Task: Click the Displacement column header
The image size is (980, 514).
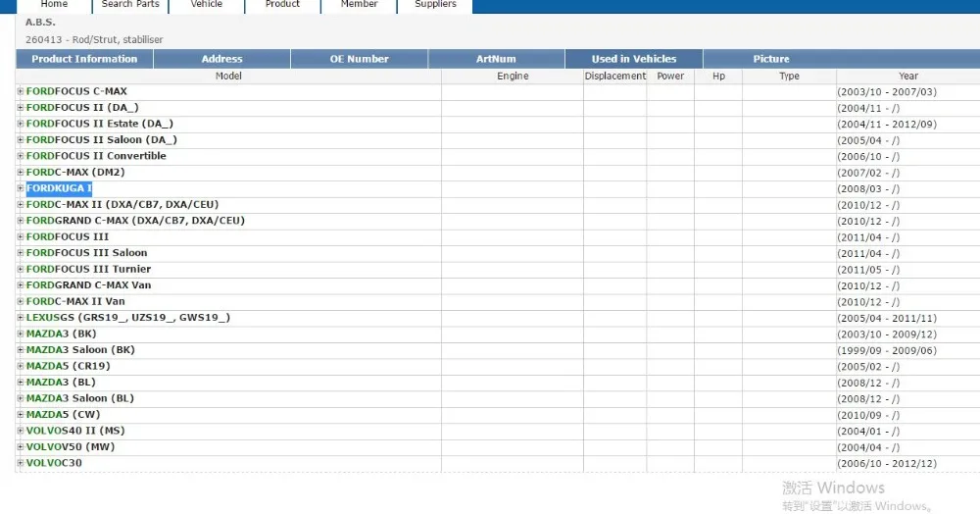Action: pyautogui.click(x=615, y=77)
